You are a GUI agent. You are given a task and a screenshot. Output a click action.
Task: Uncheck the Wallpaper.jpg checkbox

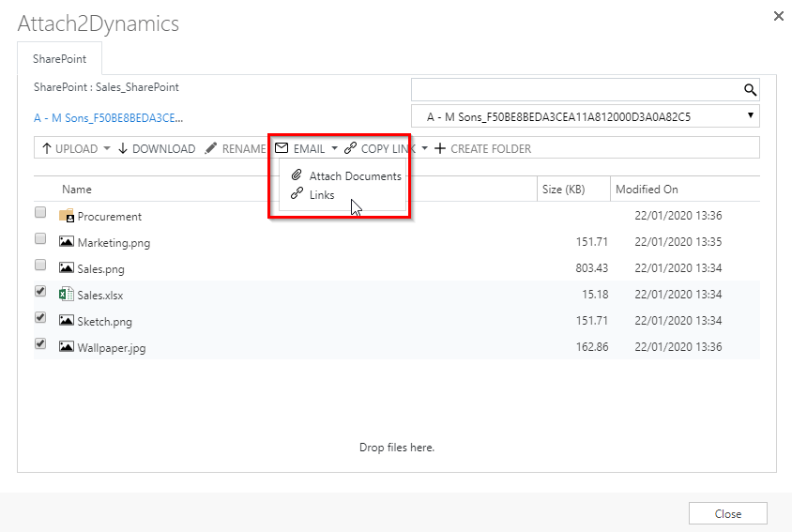pos(40,343)
